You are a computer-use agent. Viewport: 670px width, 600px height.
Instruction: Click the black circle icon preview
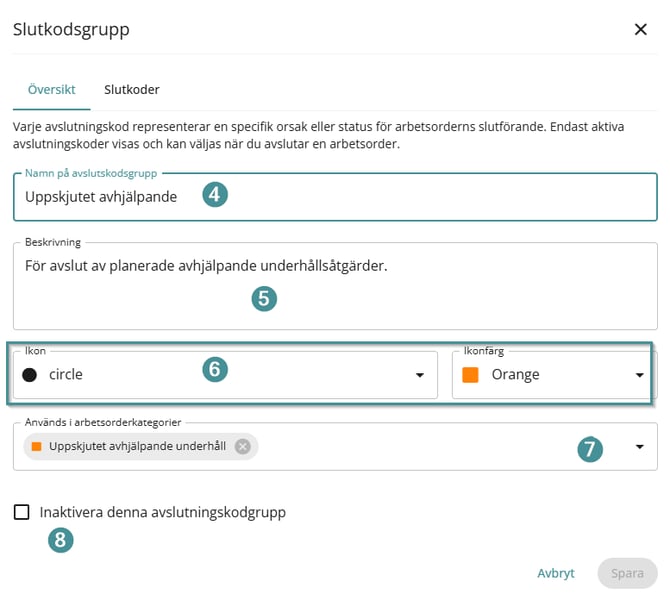pyautogui.click(x=29, y=375)
